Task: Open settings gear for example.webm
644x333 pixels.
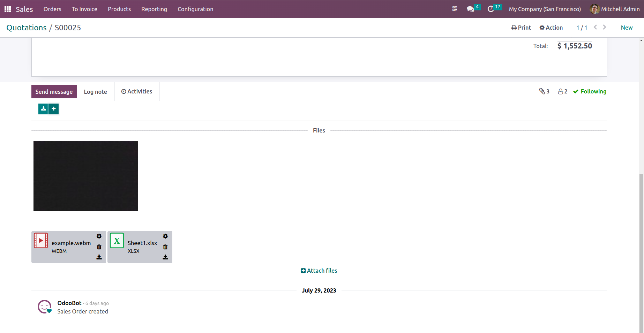Action: click(99, 236)
